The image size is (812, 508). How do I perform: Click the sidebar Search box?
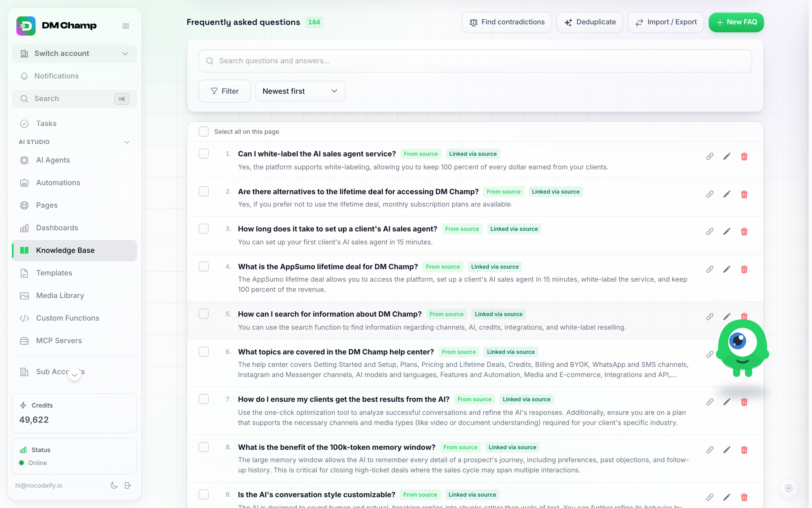(74, 99)
